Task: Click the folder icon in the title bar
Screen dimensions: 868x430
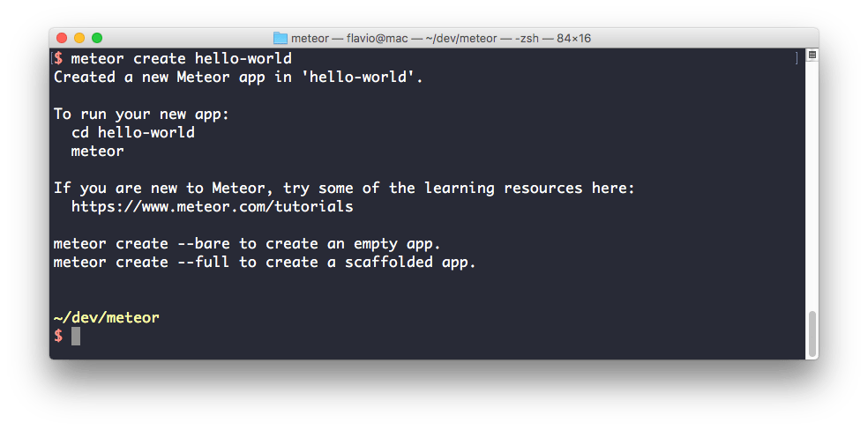Action: pyautogui.click(x=281, y=38)
